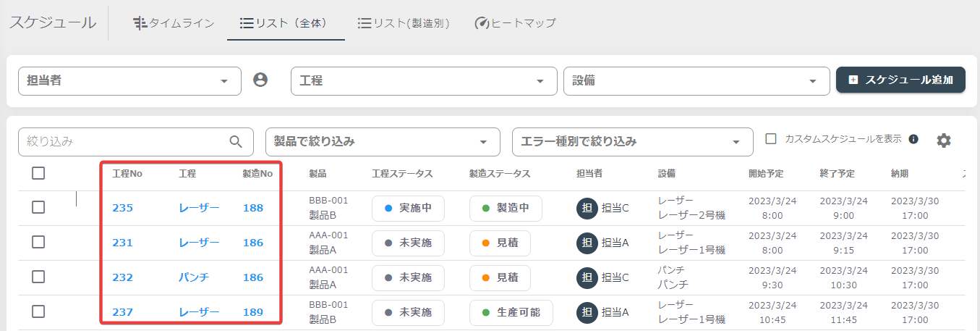This screenshot has width=980, height=331.
Task: Switch to the ヒートマップ tab
Action: pyautogui.click(x=515, y=23)
